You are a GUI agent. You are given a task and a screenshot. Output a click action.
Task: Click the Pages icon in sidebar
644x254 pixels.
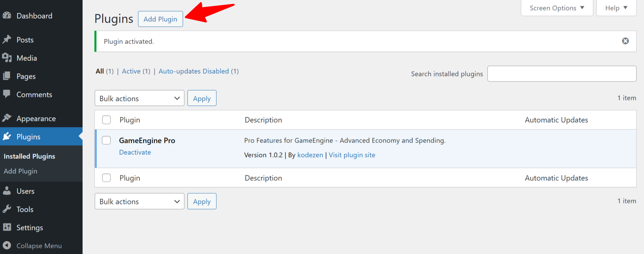click(7, 76)
